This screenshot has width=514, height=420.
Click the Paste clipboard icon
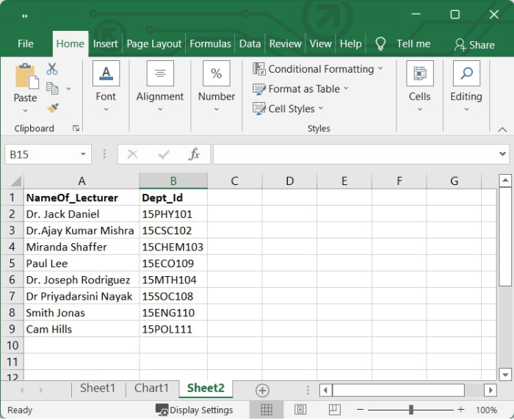25,77
